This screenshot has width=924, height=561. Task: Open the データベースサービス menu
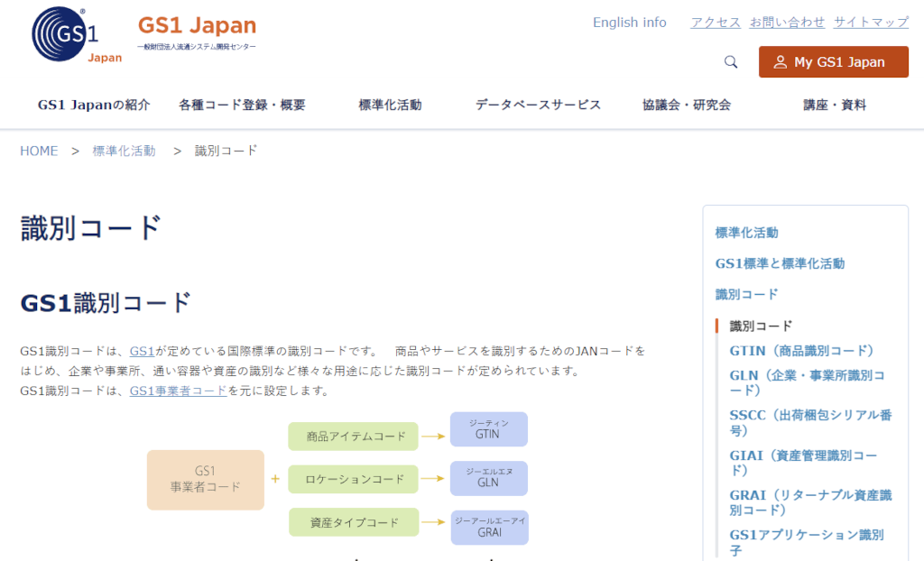(538, 105)
